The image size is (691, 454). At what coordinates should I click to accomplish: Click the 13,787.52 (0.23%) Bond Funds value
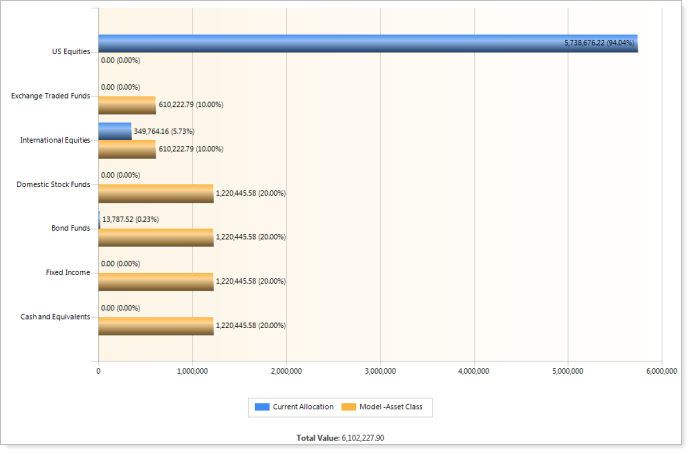[x=131, y=219]
